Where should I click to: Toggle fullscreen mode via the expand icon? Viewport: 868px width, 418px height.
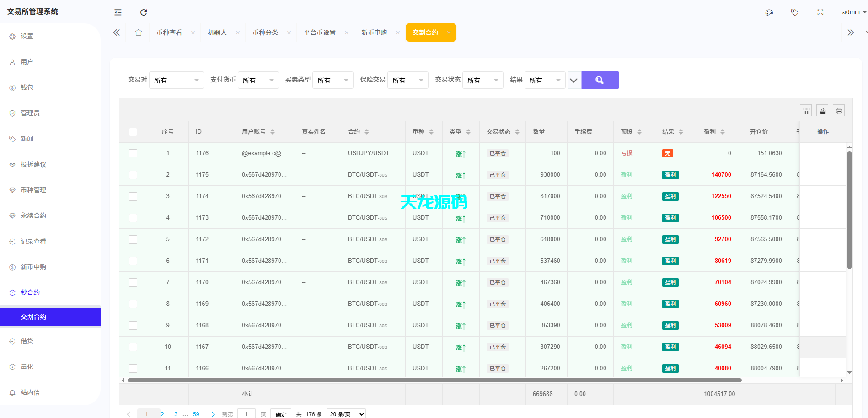pyautogui.click(x=820, y=12)
